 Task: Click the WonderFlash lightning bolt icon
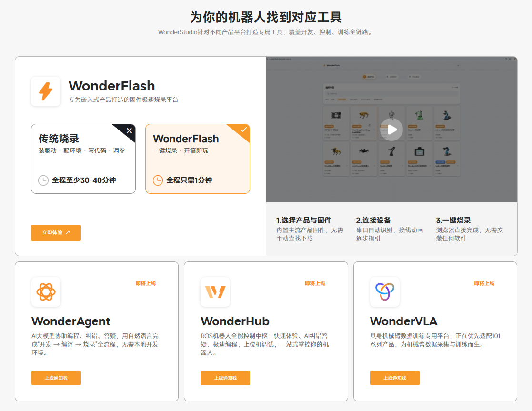pyautogui.click(x=46, y=91)
